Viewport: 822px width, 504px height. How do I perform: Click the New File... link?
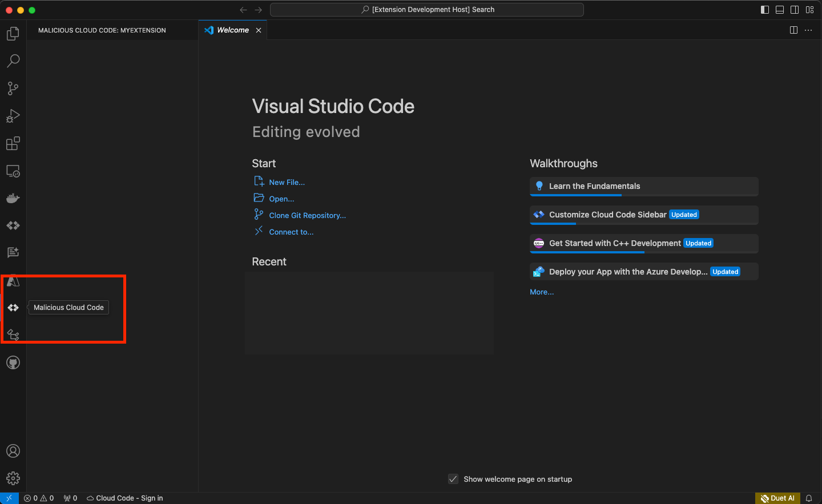287,182
